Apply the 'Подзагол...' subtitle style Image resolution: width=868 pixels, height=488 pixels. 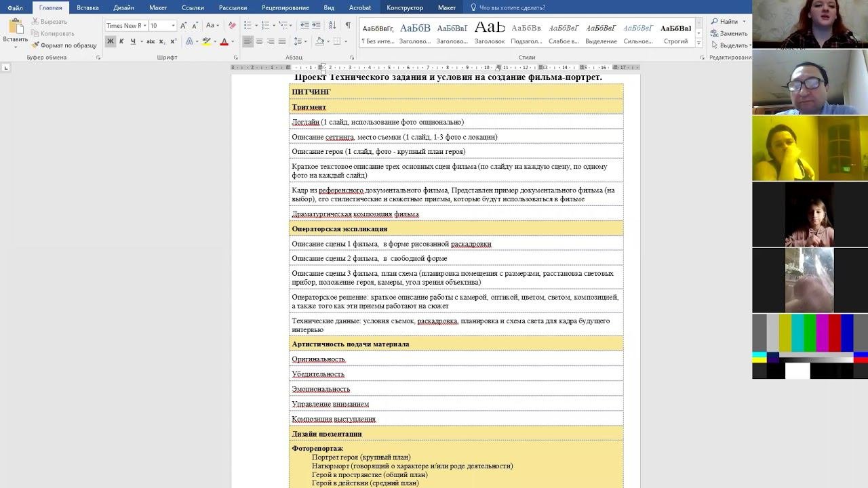pos(526,33)
